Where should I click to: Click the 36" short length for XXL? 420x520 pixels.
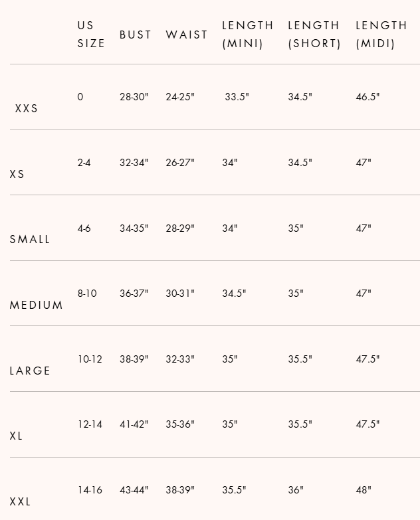point(296,490)
